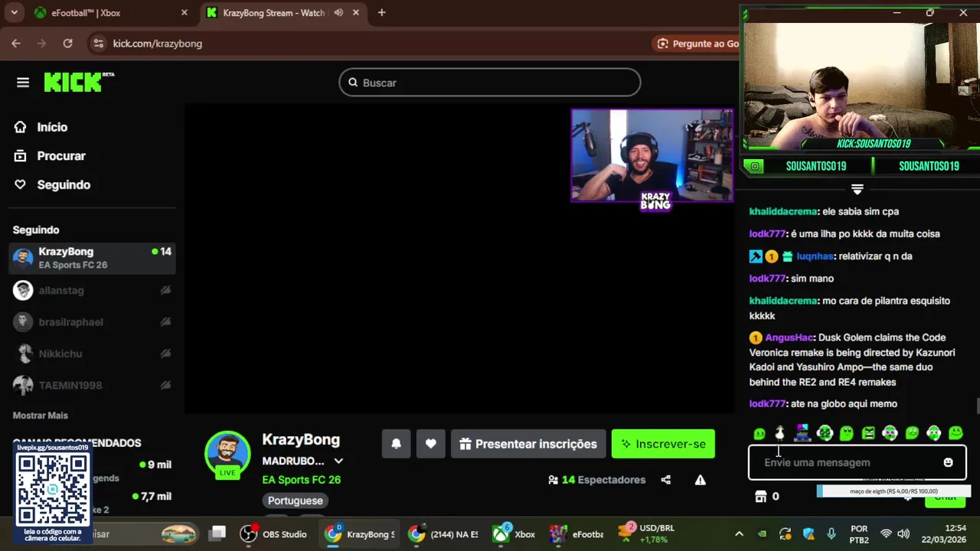The height and width of the screenshot is (551, 980).
Task: Click username luqnhas in chat
Action: pyautogui.click(x=815, y=256)
